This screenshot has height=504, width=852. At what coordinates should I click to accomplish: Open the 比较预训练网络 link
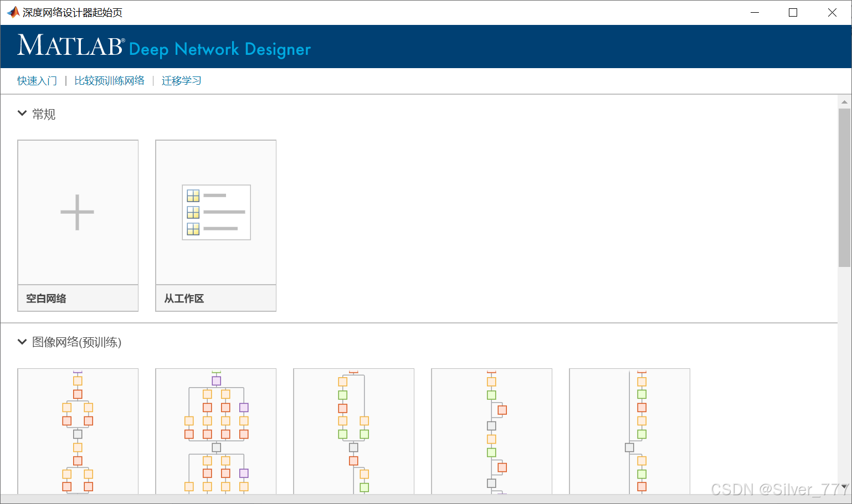click(x=109, y=81)
